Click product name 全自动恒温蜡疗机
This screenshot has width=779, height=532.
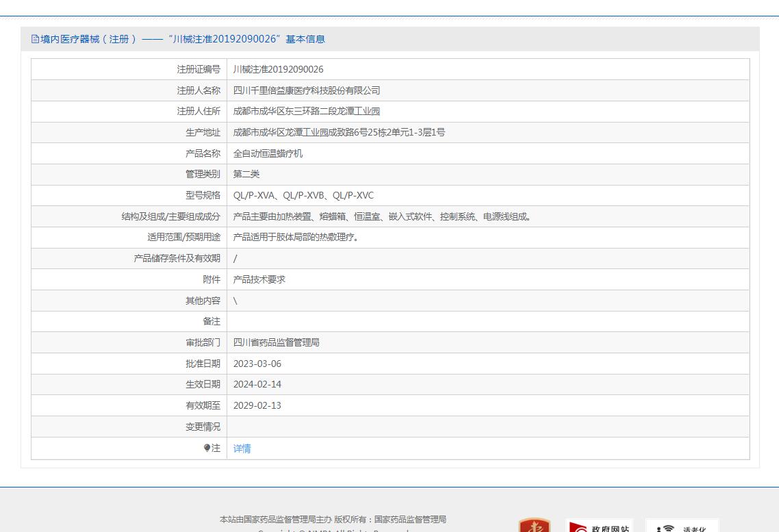[268, 153]
